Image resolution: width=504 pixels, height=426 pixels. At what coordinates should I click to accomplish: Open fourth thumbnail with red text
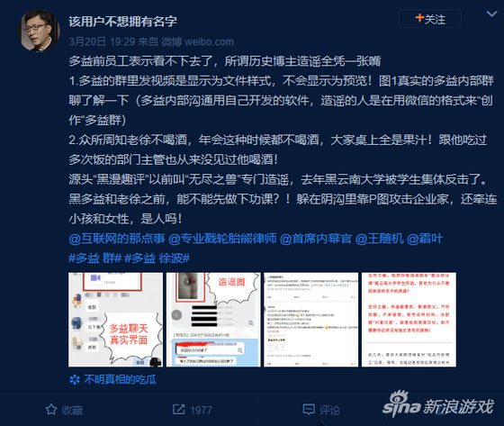click(x=409, y=320)
